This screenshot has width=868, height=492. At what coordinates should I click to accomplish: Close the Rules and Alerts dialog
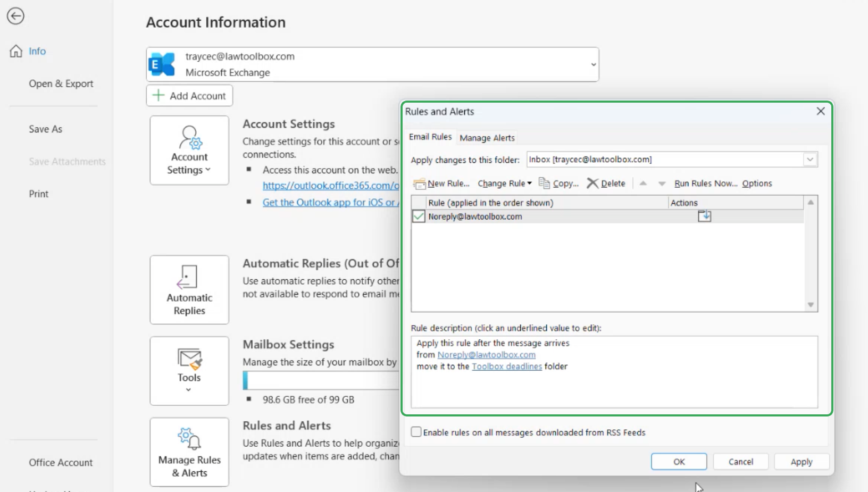pyautogui.click(x=821, y=111)
